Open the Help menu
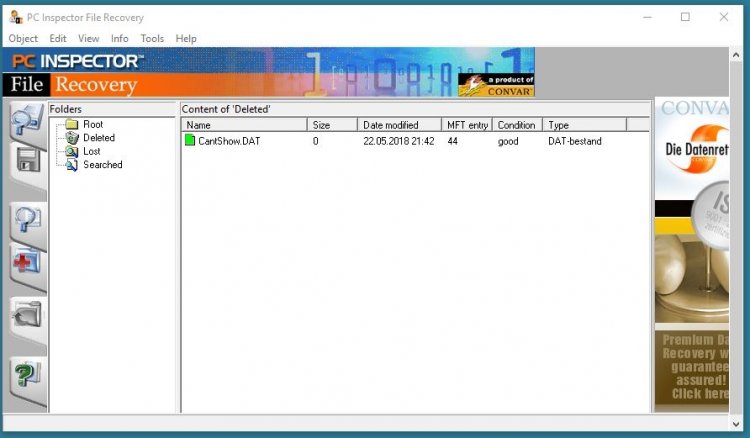 pyautogui.click(x=186, y=38)
